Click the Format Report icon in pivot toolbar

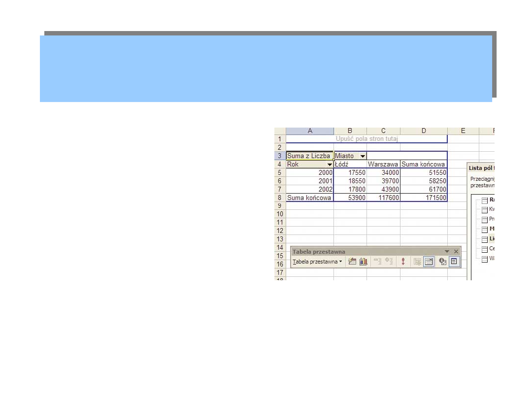(x=352, y=262)
